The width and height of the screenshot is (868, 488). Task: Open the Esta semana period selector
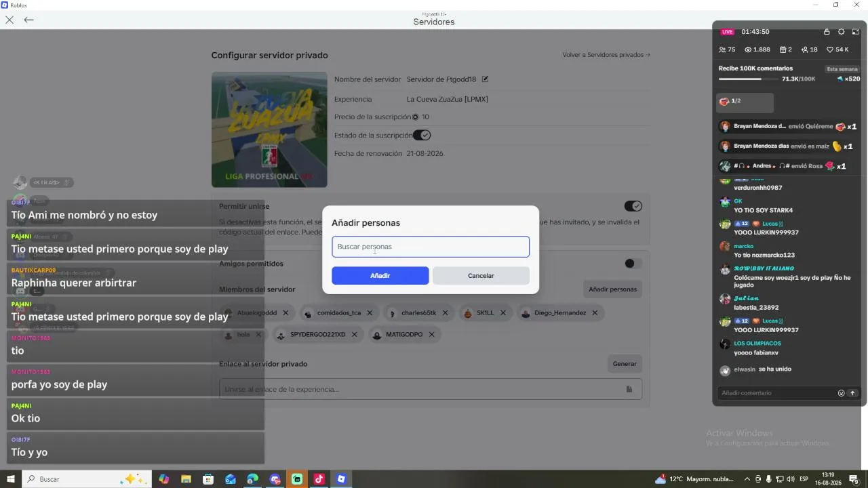coord(842,69)
